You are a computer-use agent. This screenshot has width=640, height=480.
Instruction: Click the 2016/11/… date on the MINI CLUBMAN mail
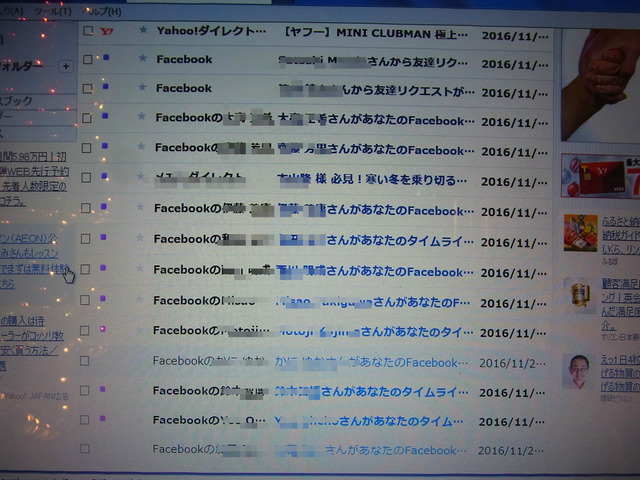515,36
